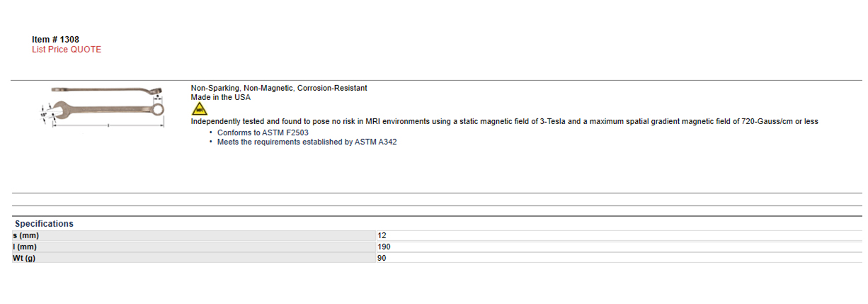Click the Made in the USA text

[x=220, y=97]
